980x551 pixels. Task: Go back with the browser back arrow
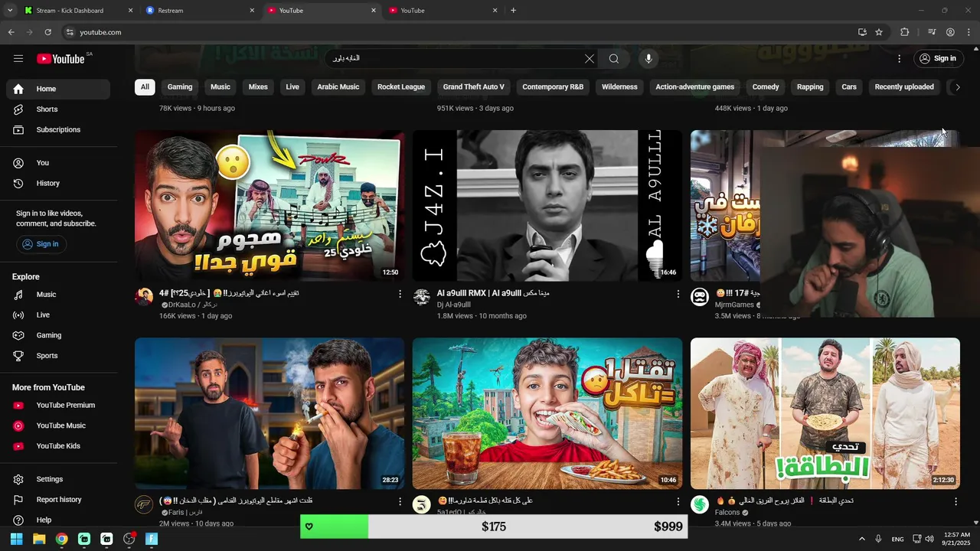click(11, 32)
